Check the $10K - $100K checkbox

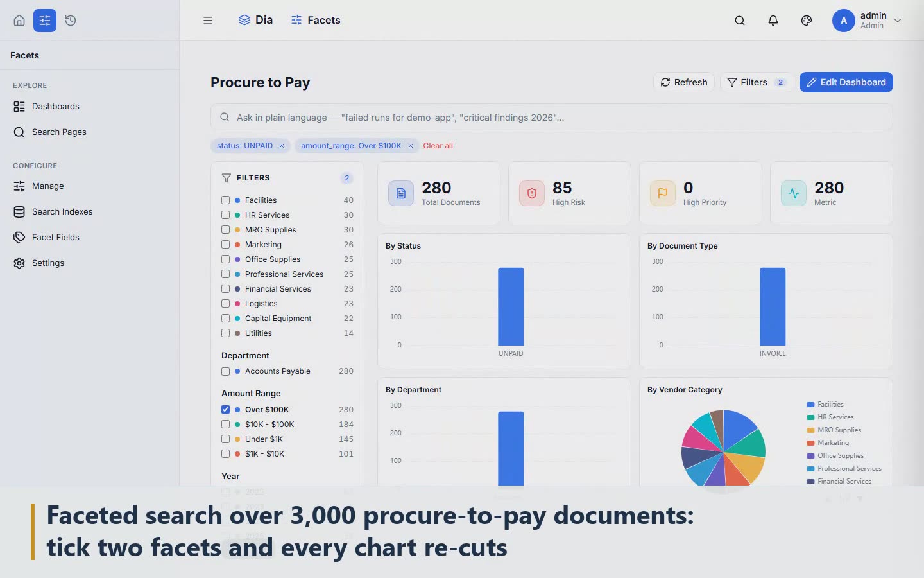[225, 425]
